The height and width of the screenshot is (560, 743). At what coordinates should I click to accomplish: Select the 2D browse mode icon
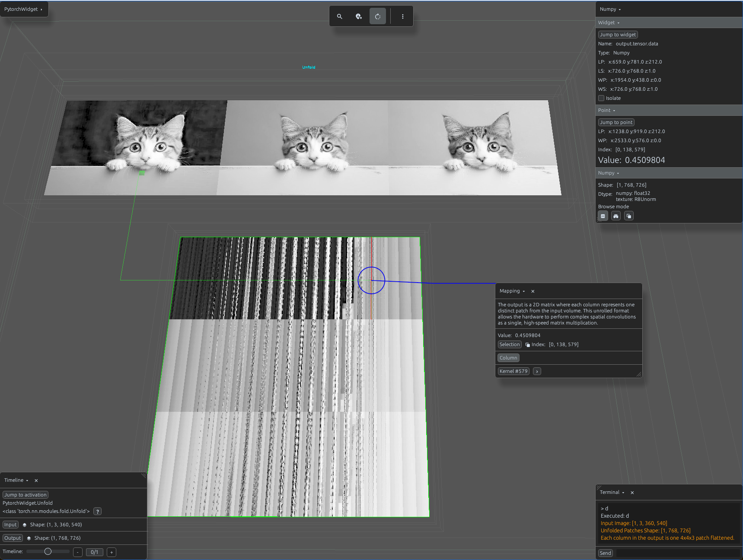[x=603, y=216]
